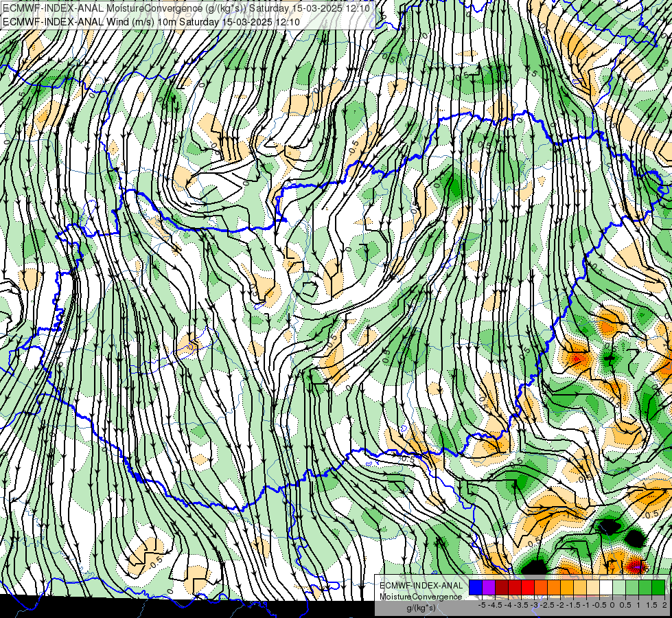Click the legend tick value 2
Image resolution: width=672 pixels, height=618 pixels.
click(x=664, y=605)
